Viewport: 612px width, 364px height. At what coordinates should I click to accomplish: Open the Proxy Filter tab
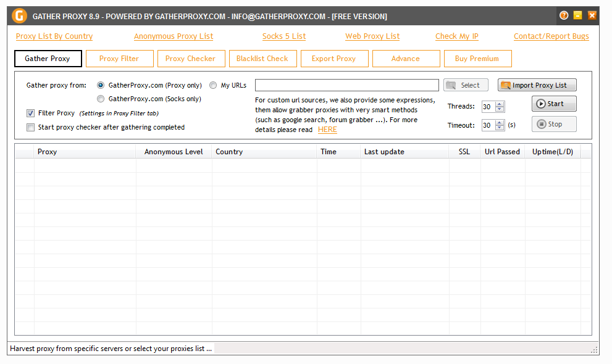tap(119, 59)
